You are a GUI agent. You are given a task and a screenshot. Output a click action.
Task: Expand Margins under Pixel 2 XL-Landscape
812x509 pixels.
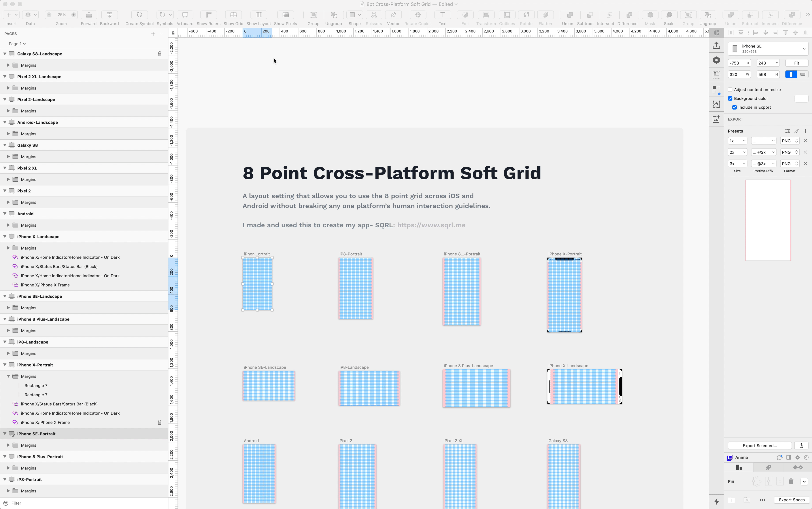point(8,88)
